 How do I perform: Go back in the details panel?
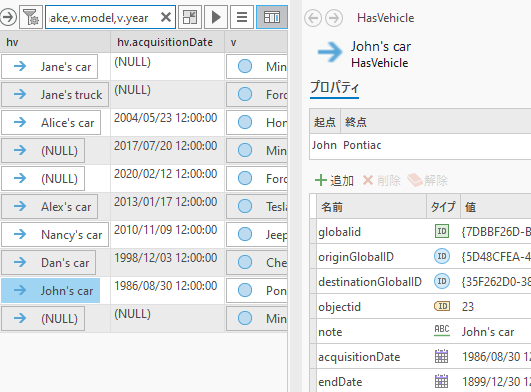(x=313, y=18)
